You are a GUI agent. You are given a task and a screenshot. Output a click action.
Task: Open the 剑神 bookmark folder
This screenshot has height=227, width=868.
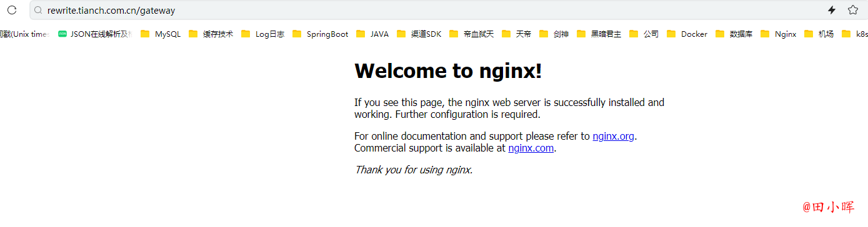[x=554, y=34]
